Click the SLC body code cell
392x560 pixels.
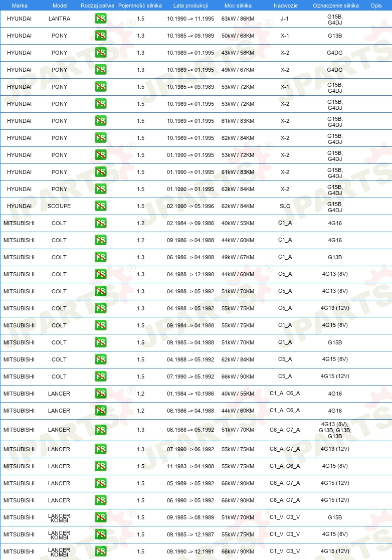point(285,206)
